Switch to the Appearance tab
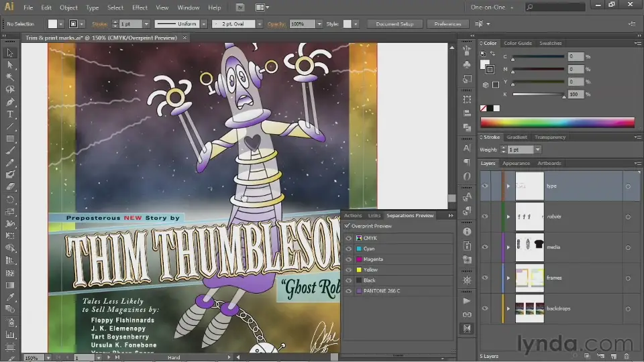Image resolution: width=644 pixels, height=362 pixels. pyautogui.click(x=516, y=164)
